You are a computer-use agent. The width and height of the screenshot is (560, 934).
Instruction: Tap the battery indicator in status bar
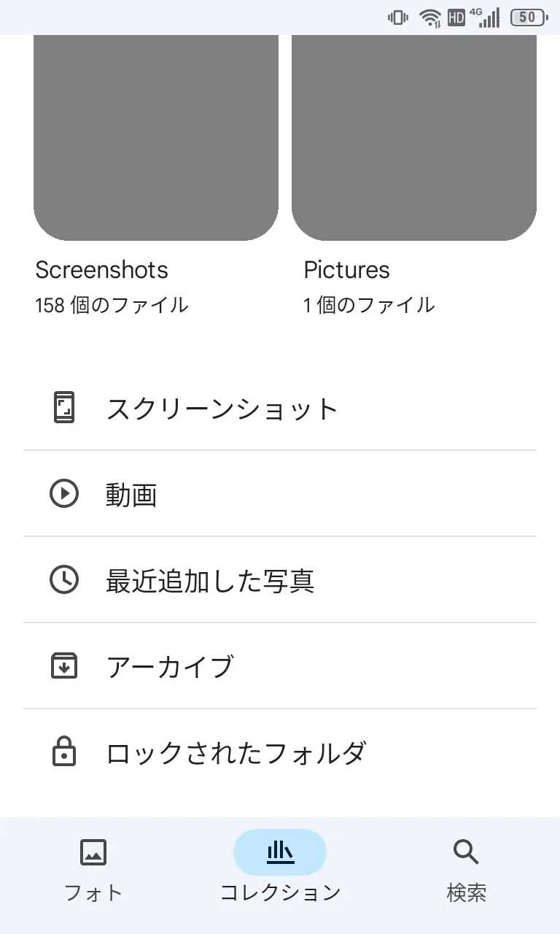coord(529,18)
